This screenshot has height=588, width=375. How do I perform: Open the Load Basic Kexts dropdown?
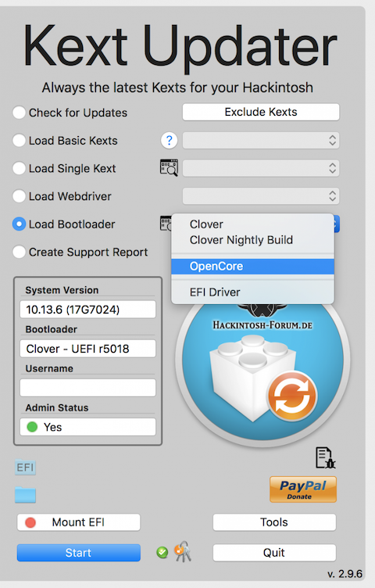[x=261, y=140]
